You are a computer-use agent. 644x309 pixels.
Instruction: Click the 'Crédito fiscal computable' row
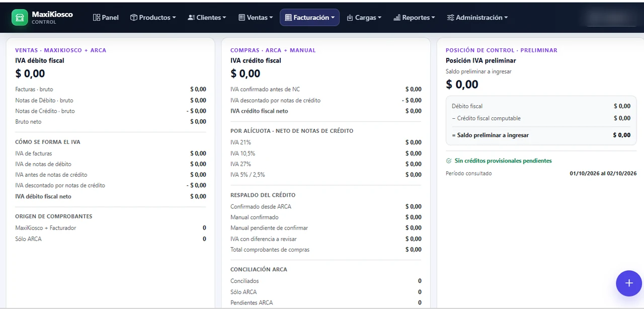click(x=541, y=118)
